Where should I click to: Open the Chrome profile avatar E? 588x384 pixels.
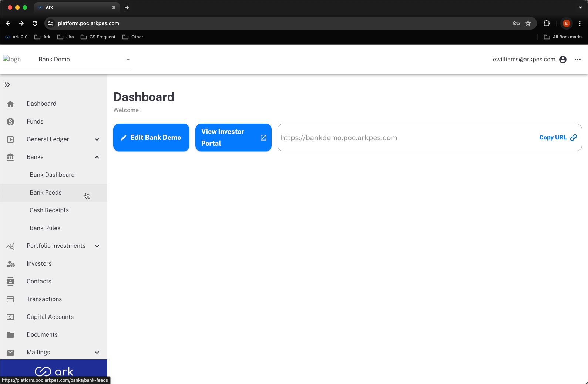coord(566,23)
